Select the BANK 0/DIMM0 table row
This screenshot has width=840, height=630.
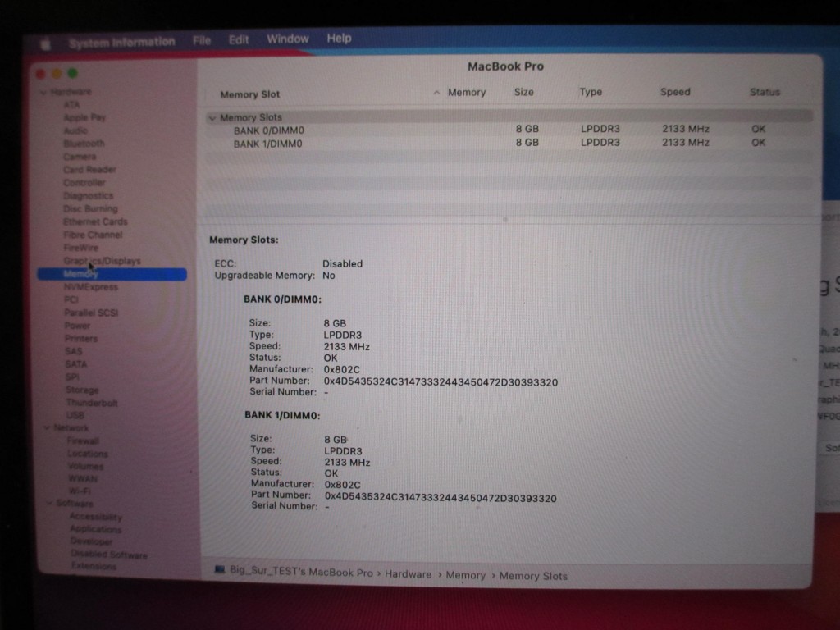click(510, 130)
